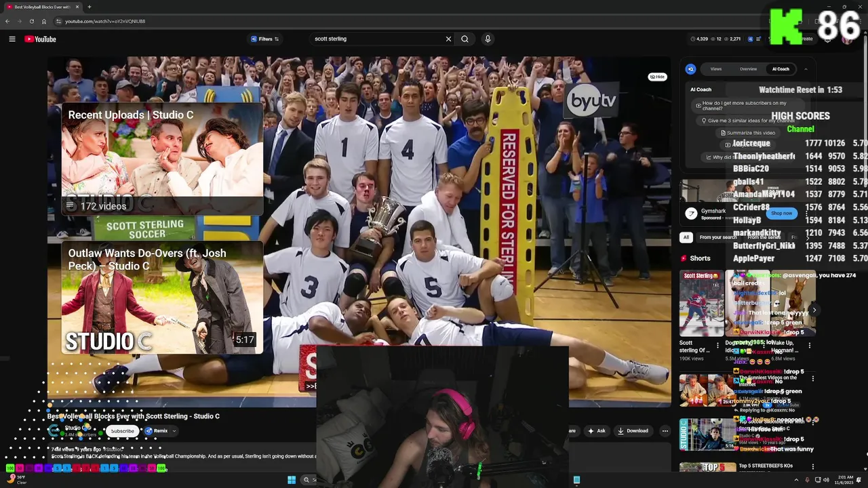Click the Gymshark advertiser logo
The height and width of the screenshot is (488, 868).
tap(691, 213)
